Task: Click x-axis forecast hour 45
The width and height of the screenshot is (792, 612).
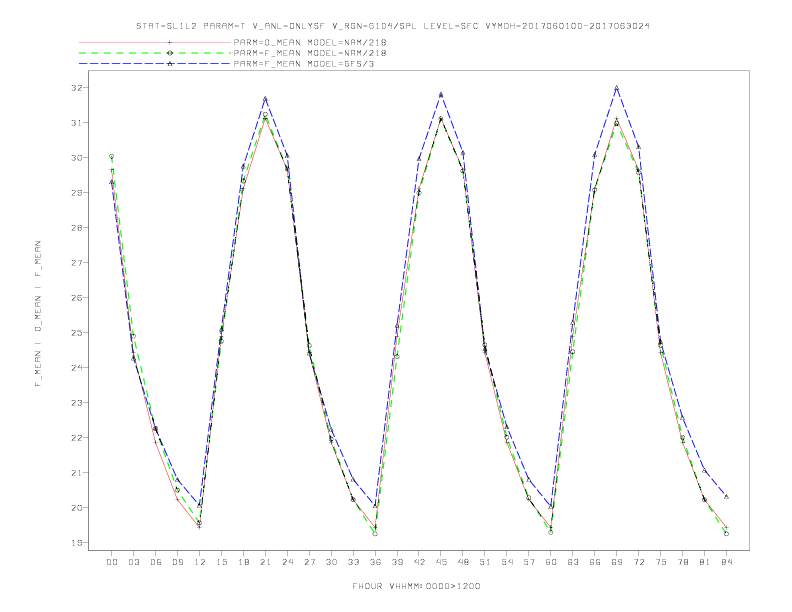Action: 441,562
